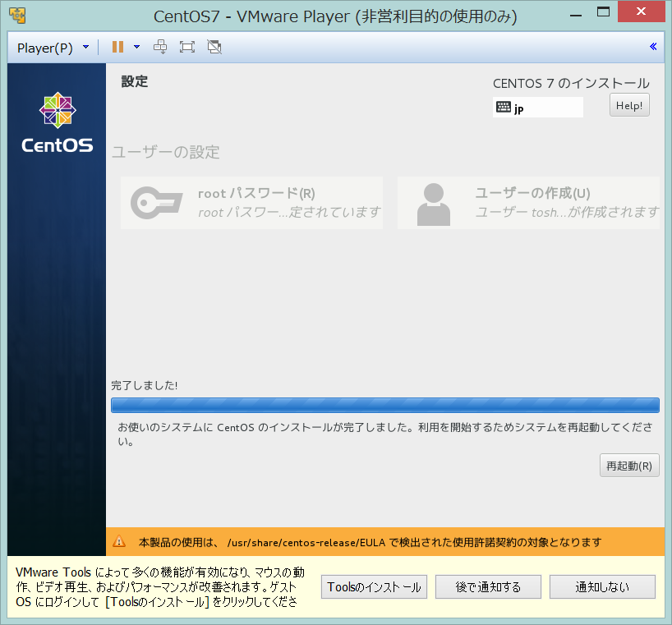Enter full screen mode
672x625 pixels.
187,47
